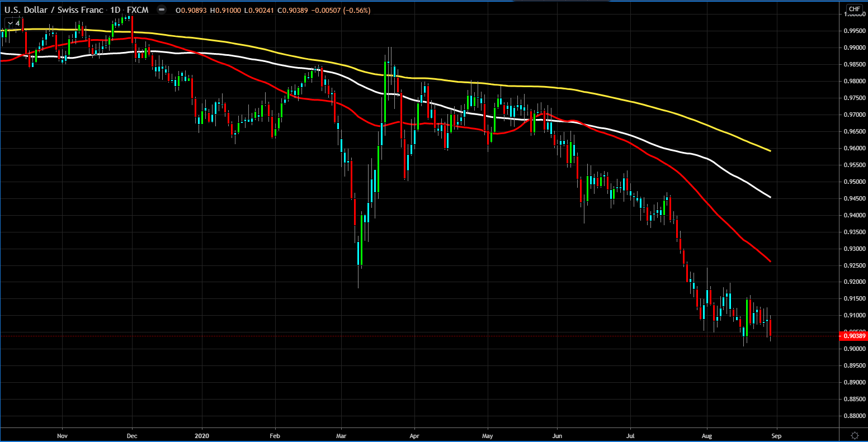Click the Mar label on time axis
The height and width of the screenshot is (442, 868).
click(341, 435)
